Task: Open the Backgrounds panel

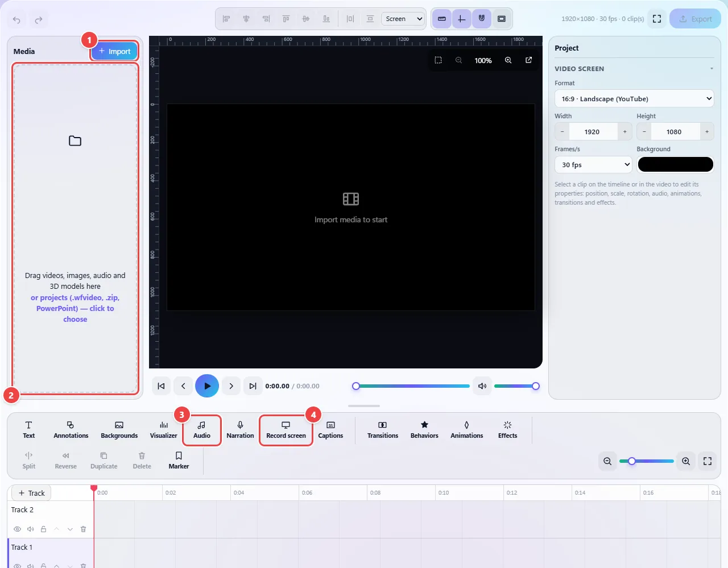Action: [x=119, y=430]
